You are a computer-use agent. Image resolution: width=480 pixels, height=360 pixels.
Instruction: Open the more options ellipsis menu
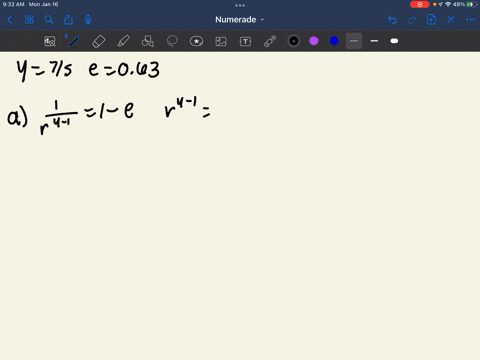[x=470, y=20]
